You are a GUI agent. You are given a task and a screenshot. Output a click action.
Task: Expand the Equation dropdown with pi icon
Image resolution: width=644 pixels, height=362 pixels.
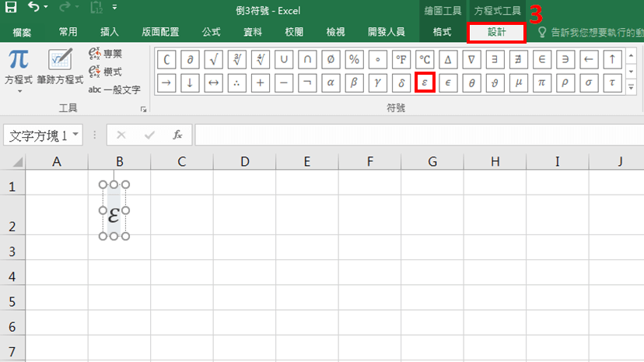pos(18,91)
